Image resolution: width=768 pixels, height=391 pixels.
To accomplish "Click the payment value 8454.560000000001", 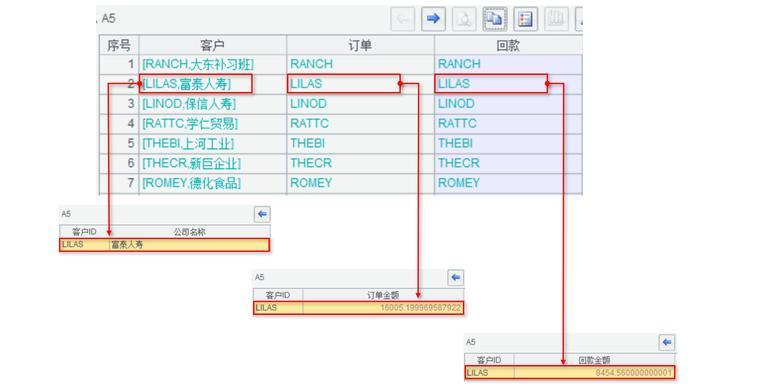I will (594, 372).
